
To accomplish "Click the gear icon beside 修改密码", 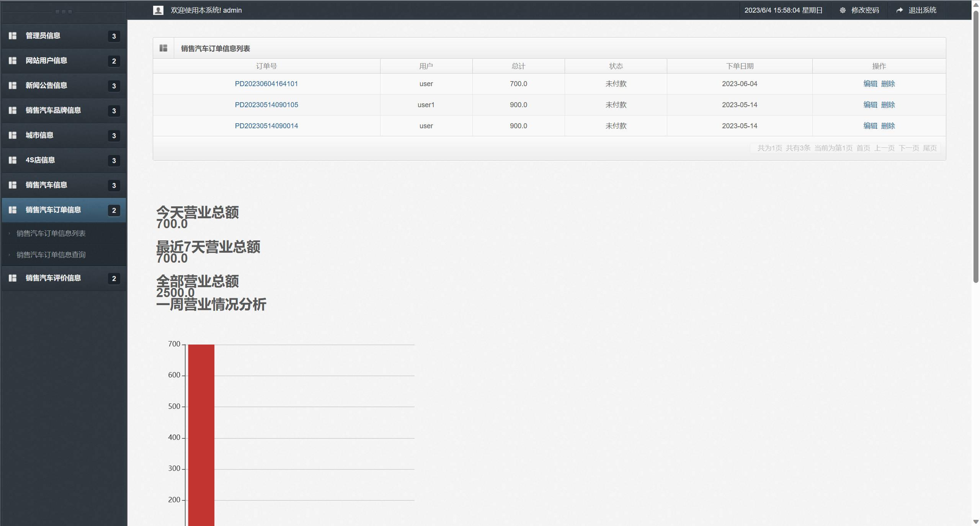I will [x=843, y=10].
